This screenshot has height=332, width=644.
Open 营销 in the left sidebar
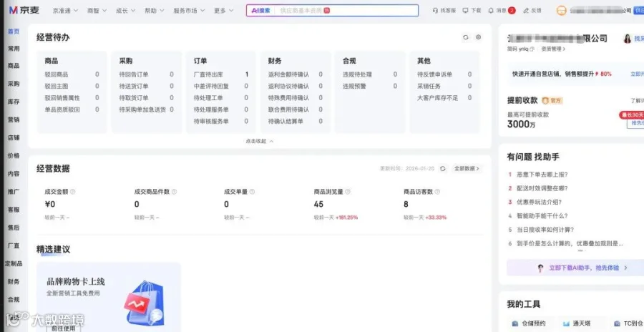14,119
